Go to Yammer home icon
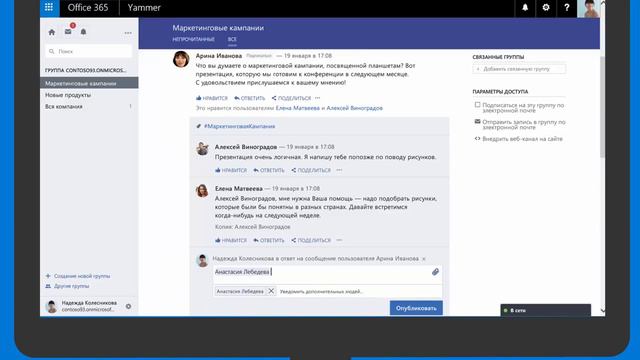 pyautogui.click(x=51, y=32)
